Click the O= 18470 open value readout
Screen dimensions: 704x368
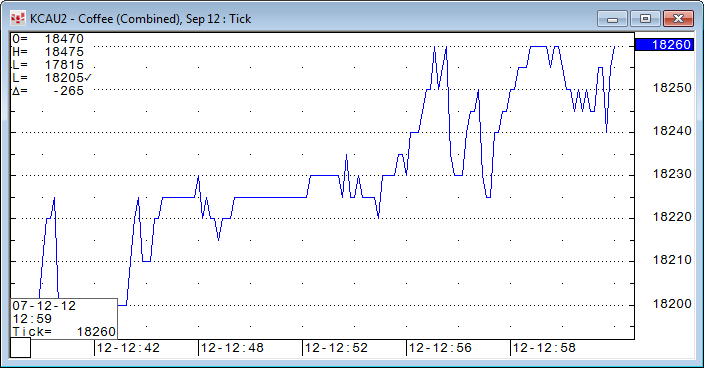click(x=48, y=39)
